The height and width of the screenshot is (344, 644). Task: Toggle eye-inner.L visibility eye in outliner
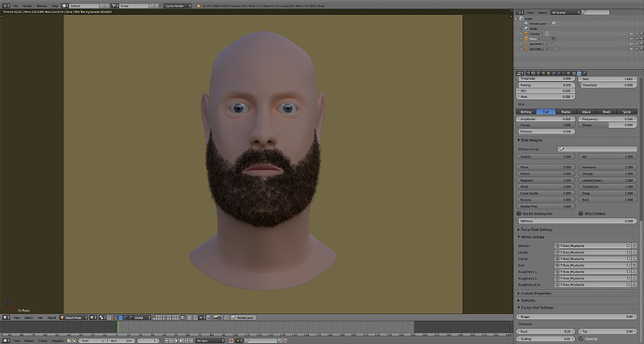coord(631,44)
